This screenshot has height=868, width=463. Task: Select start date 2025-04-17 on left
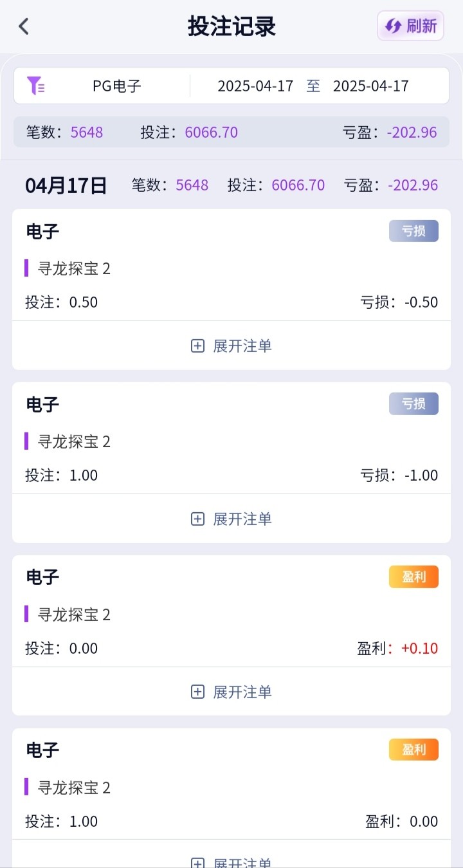(x=255, y=86)
